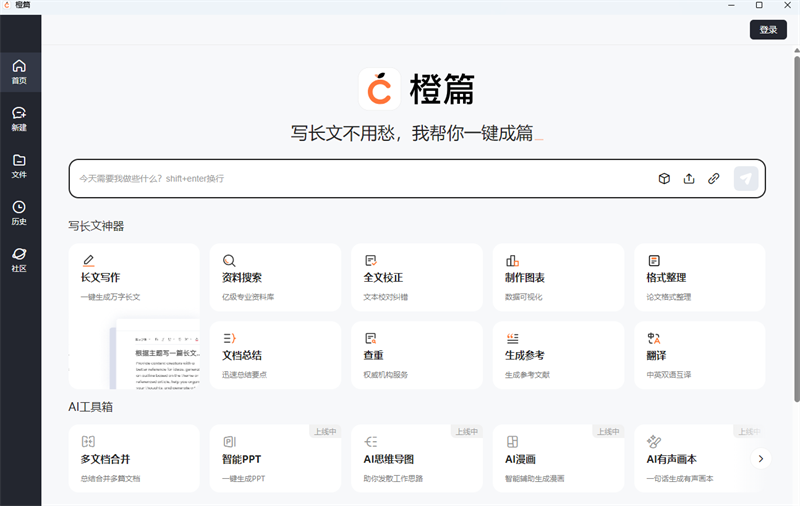Click the upload icon in input box

[x=689, y=179]
